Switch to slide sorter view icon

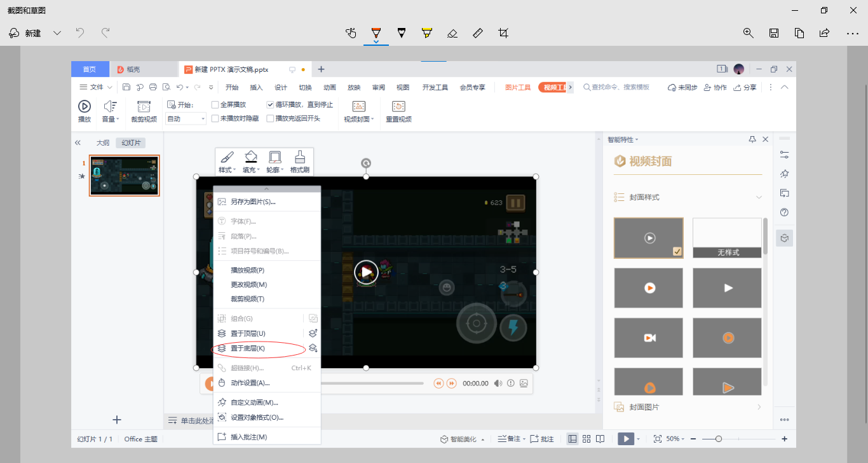[587, 439]
